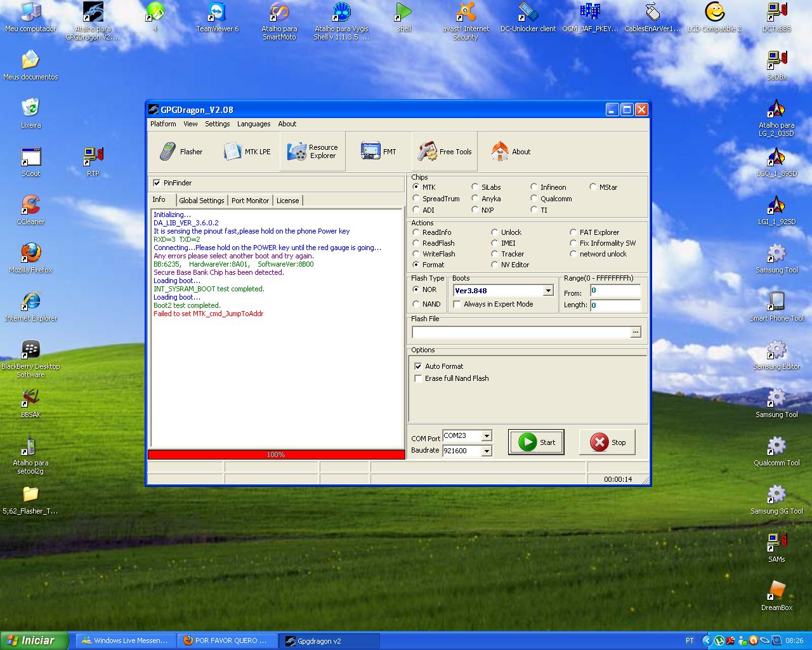812x650 pixels.
Task: Click the Stop button
Action: pyautogui.click(x=607, y=442)
